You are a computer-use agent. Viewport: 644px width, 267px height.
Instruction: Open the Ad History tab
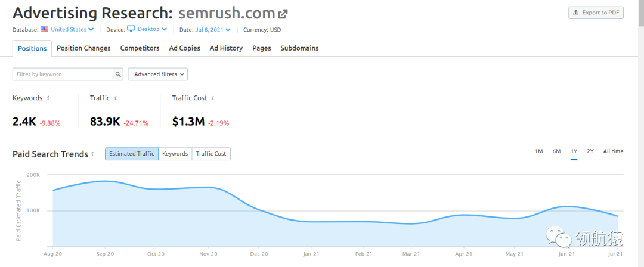[x=227, y=48]
